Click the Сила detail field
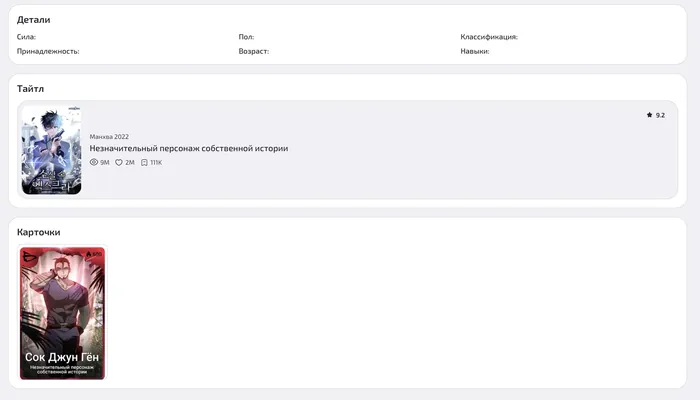This screenshot has height=400, width=700. (26, 37)
